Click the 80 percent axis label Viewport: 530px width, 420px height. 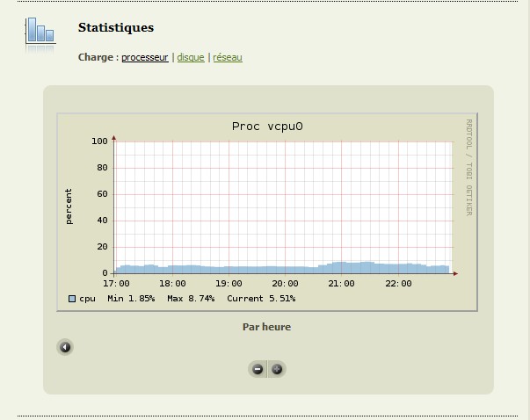click(x=102, y=168)
